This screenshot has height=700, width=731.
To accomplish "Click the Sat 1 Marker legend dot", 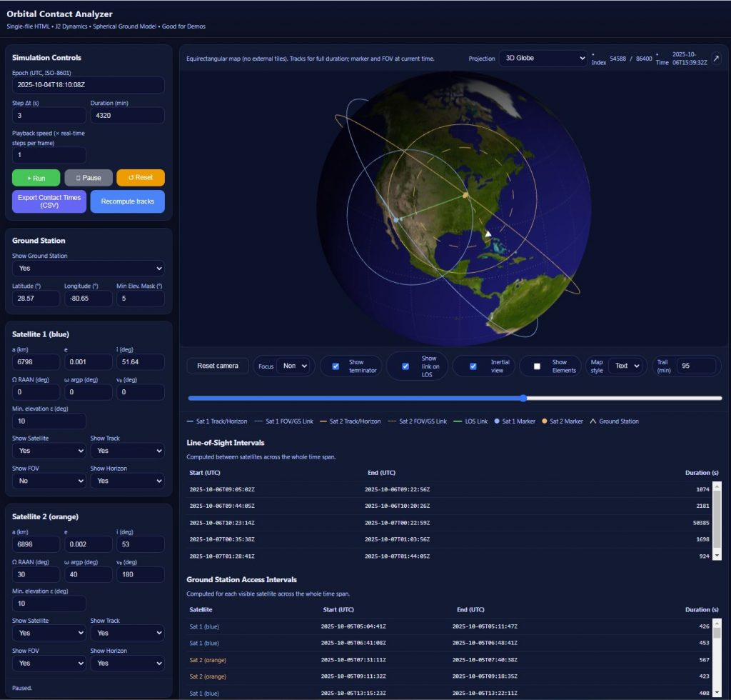I will click(x=497, y=421).
